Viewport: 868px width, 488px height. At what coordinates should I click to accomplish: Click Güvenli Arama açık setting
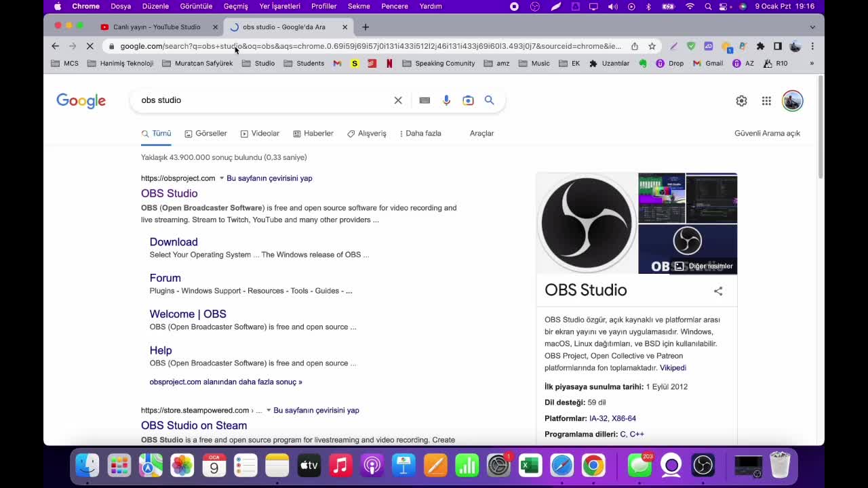pyautogui.click(x=767, y=134)
